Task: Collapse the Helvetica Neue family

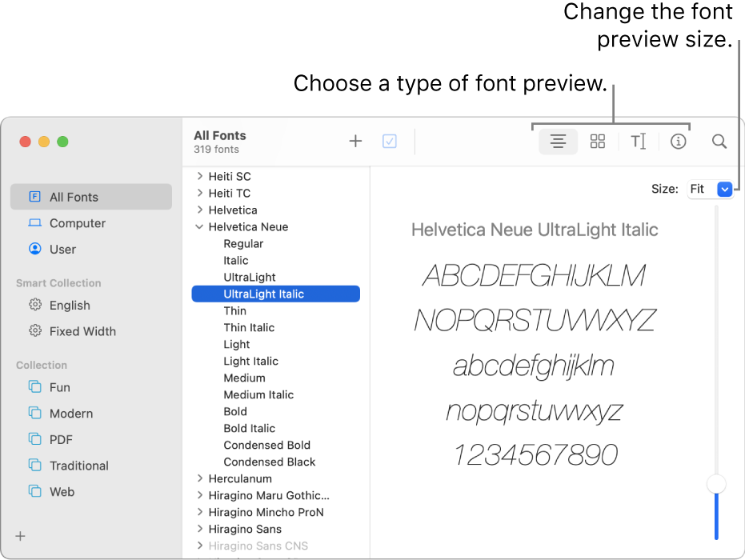Action: (199, 227)
